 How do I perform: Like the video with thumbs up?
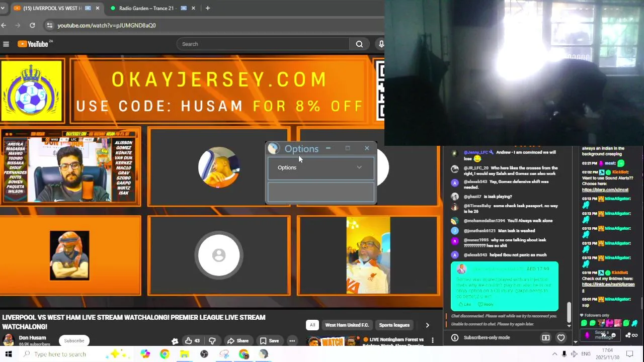pyautogui.click(x=192, y=341)
